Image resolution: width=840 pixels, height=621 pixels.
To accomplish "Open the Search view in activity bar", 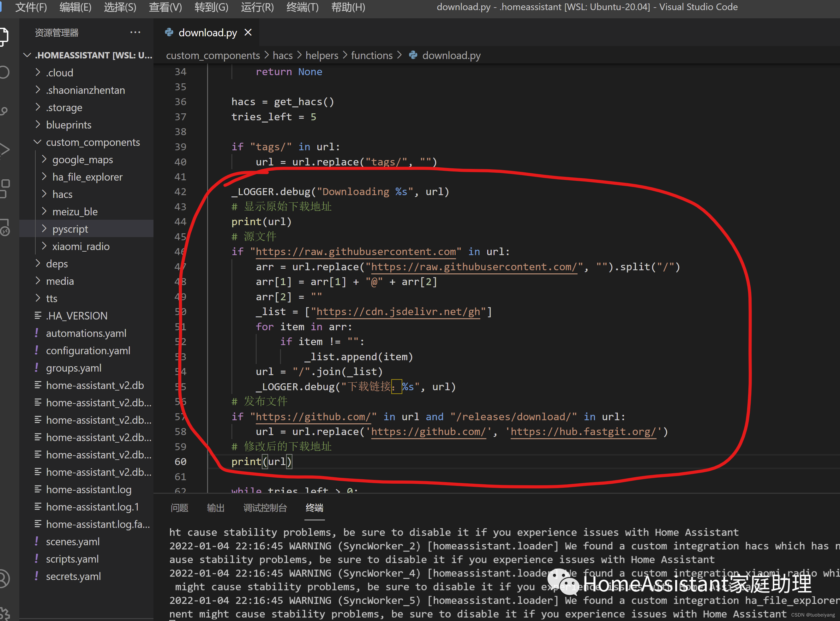I will pyautogui.click(x=4, y=72).
